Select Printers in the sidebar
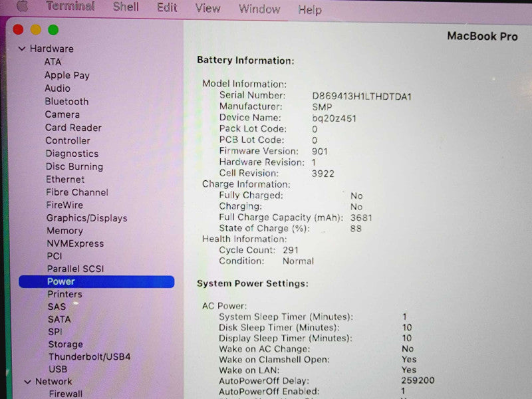 click(x=65, y=294)
